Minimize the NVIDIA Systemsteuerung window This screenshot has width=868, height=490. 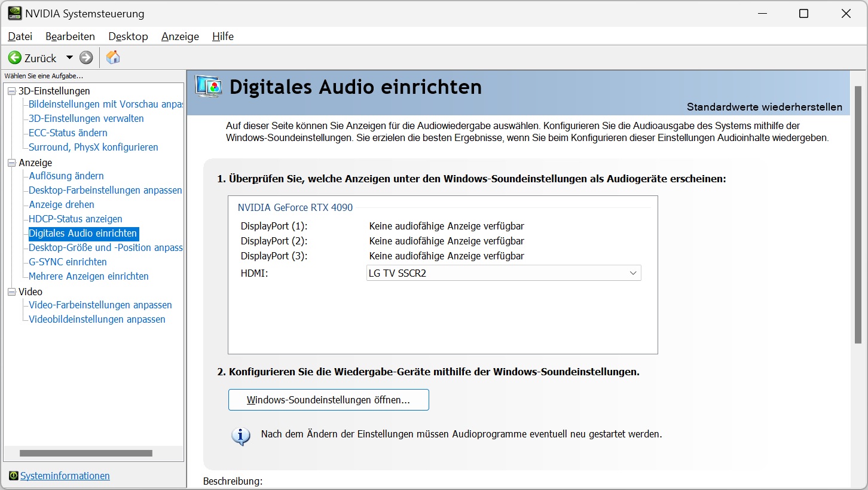(x=762, y=13)
